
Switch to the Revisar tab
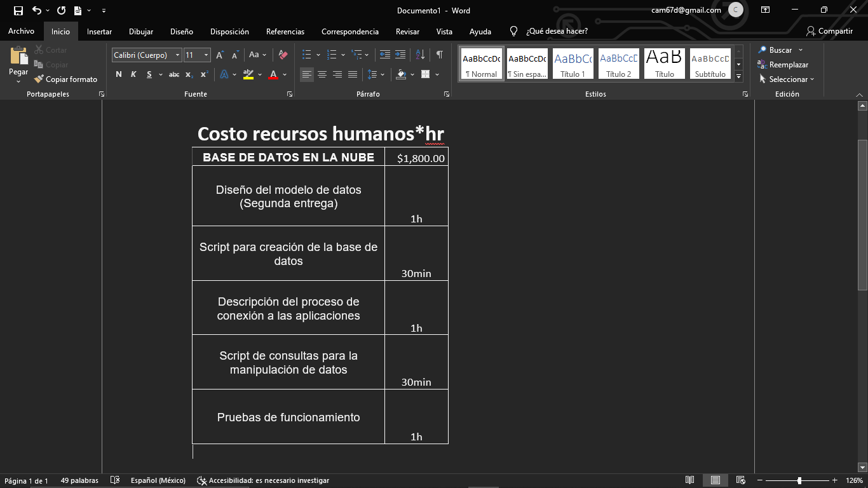coord(407,31)
